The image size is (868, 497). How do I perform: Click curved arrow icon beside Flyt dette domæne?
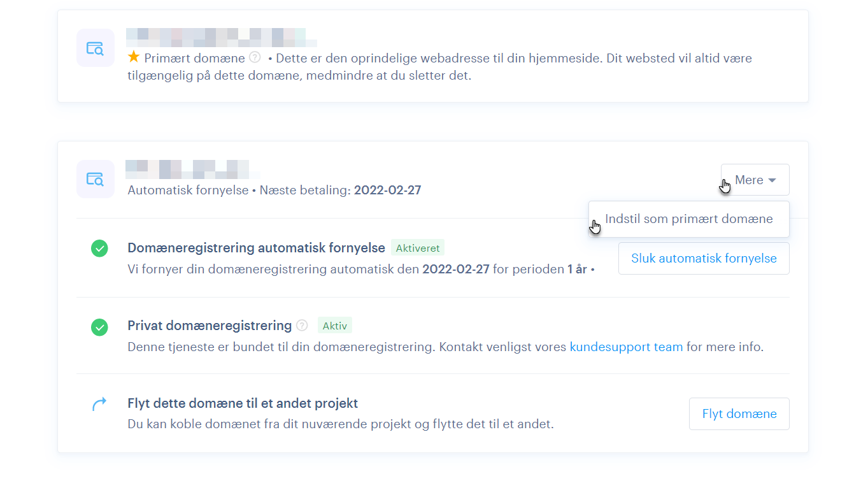[x=99, y=404]
